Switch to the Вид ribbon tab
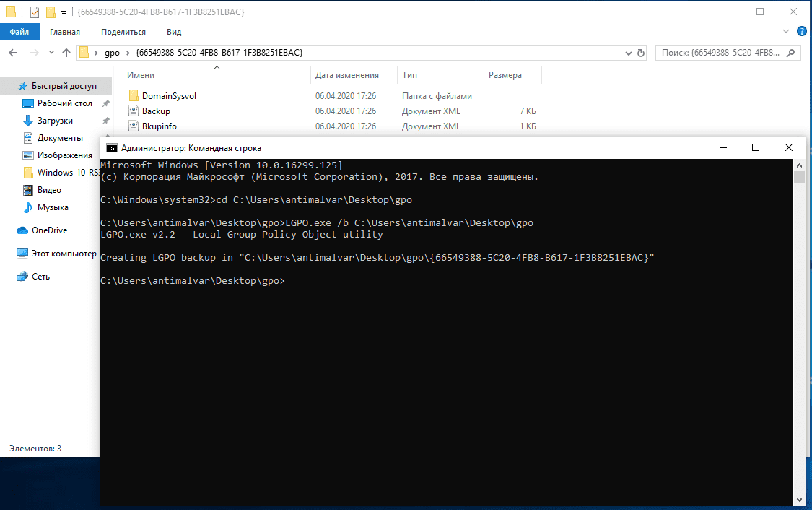This screenshot has height=510, width=812. (174, 32)
